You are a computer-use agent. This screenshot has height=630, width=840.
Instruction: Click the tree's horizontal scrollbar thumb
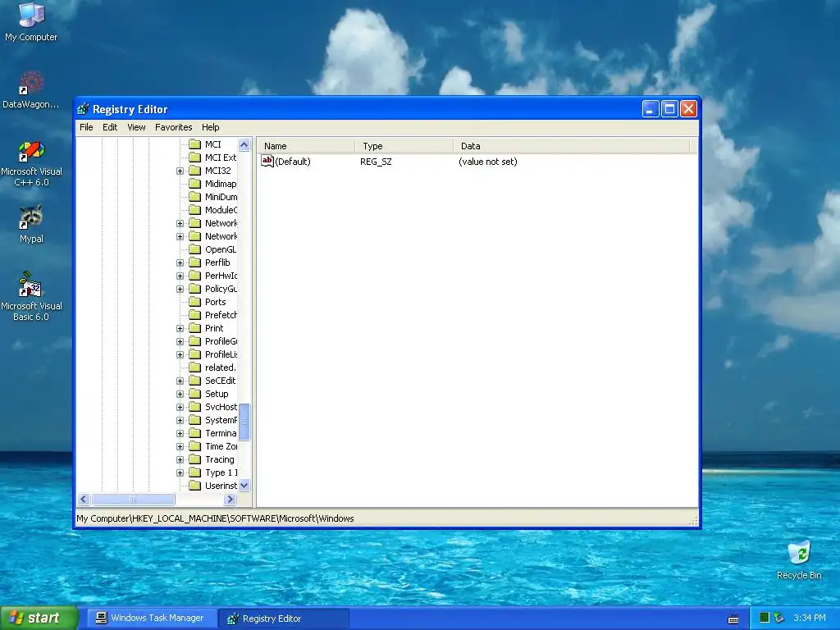point(133,500)
